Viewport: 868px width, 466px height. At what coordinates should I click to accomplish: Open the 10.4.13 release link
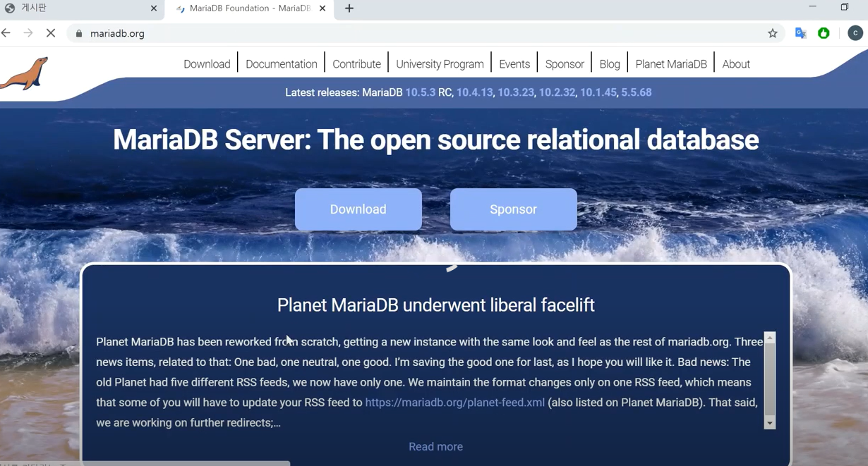474,92
